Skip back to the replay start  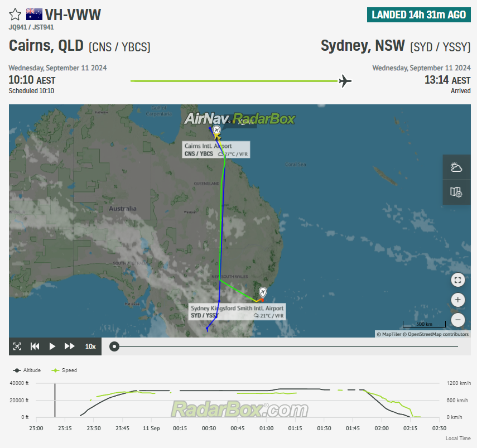pyautogui.click(x=35, y=346)
